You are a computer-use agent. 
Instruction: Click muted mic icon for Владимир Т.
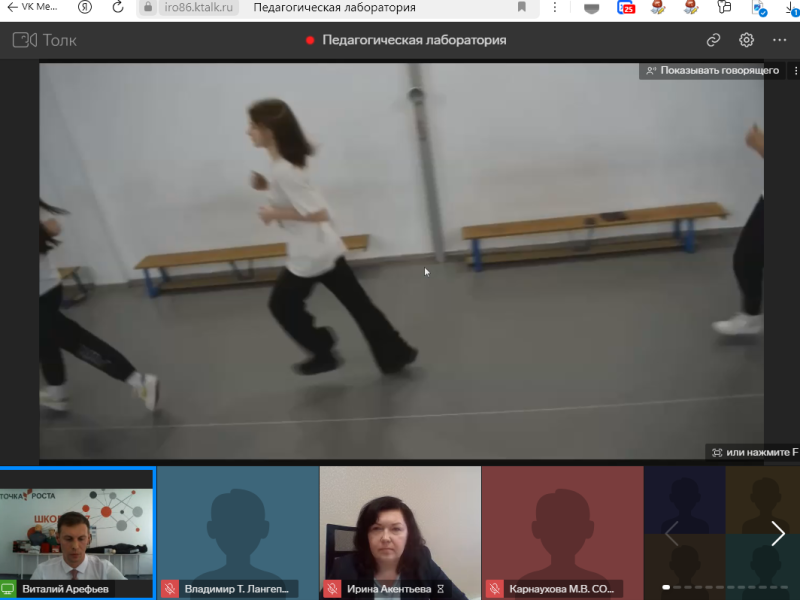pyautogui.click(x=170, y=589)
